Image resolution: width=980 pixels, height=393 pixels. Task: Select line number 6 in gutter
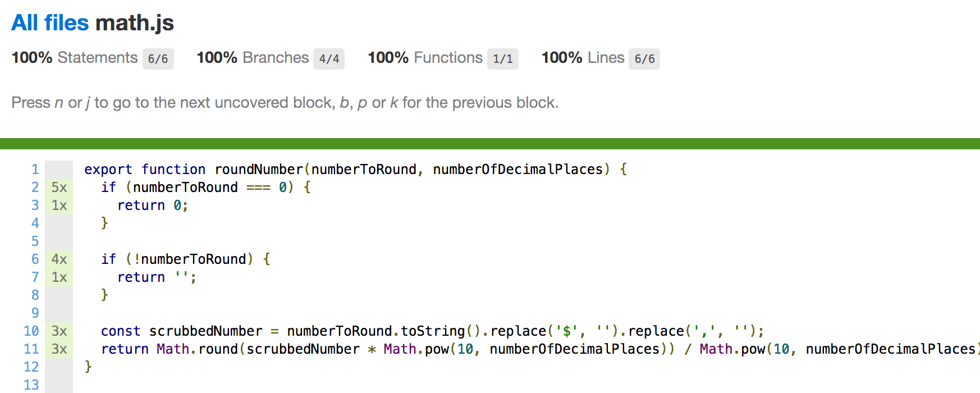pyautogui.click(x=35, y=259)
